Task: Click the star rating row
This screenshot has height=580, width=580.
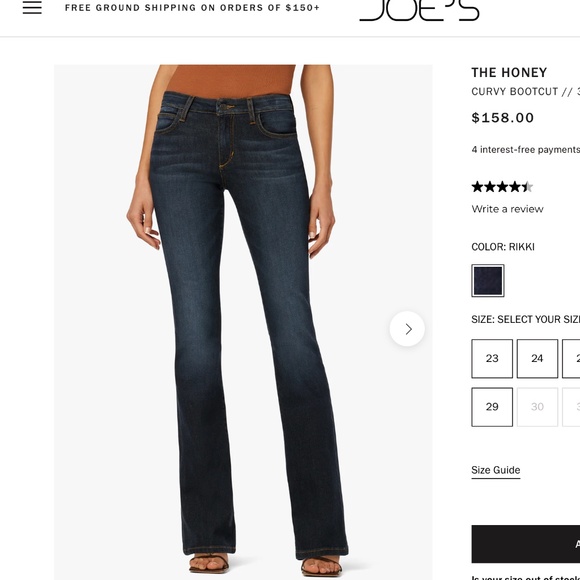Action: [x=502, y=187]
